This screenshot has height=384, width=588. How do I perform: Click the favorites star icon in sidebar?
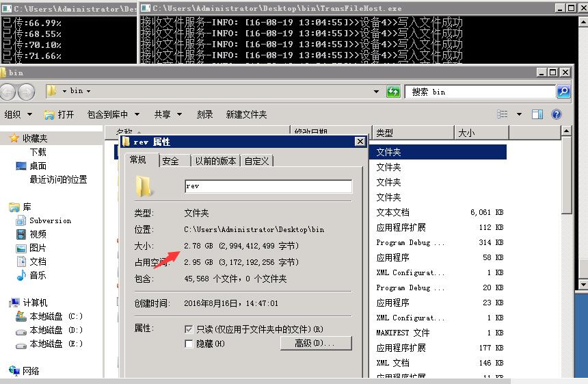coord(14,138)
